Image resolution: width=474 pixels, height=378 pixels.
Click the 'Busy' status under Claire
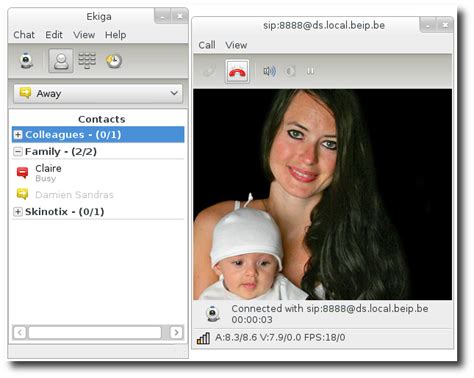(x=46, y=179)
